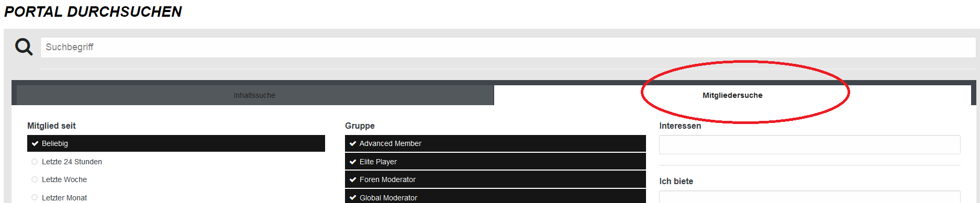Image resolution: width=980 pixels, height=203 pixels.
Task: Uncheck the Foren Moderator group
Action: [x=495, y=179]
